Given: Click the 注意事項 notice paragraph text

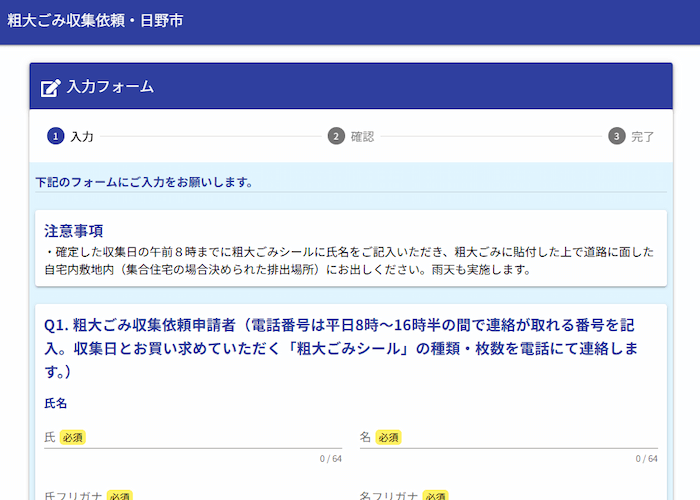Looking at the screenshot, I should tap(349, 261).
